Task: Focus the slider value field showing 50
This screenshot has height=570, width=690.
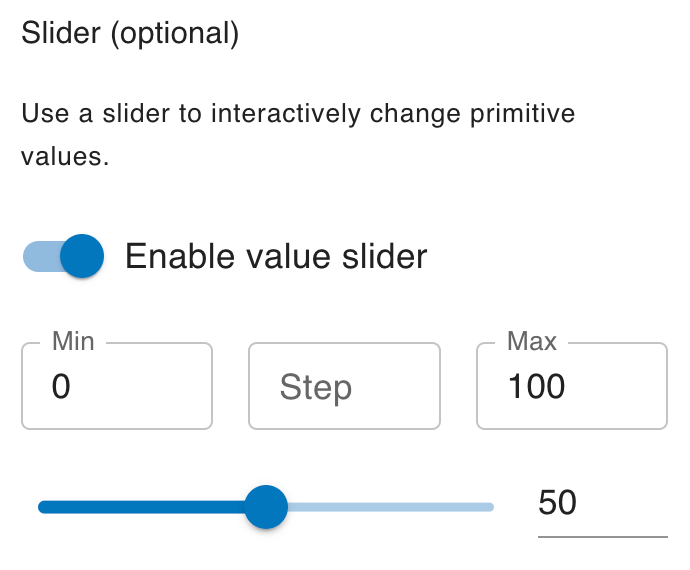Action: coord(602,507)
